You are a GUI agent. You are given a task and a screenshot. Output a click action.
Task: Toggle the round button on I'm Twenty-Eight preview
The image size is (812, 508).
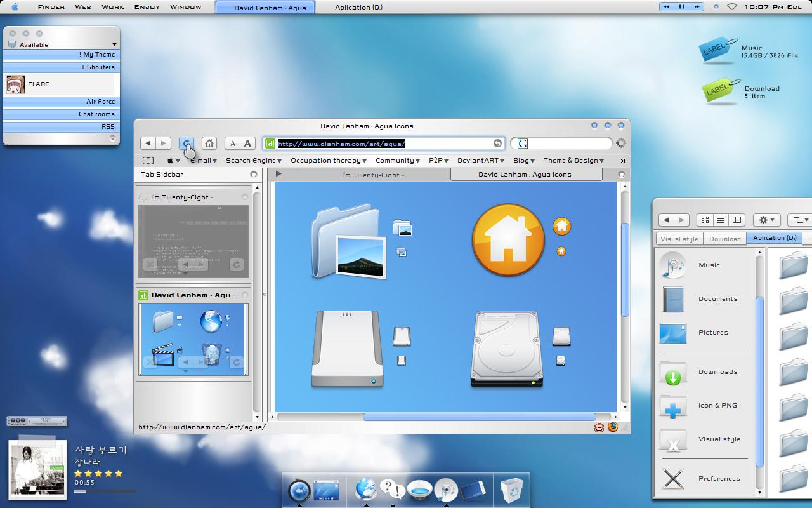tap(245, 197)
